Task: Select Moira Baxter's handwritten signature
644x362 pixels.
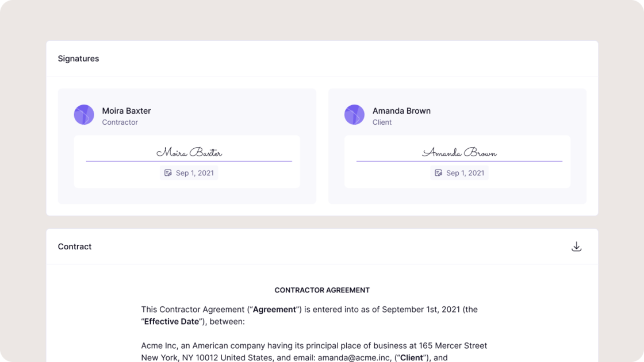Action: tap(189, 152)
